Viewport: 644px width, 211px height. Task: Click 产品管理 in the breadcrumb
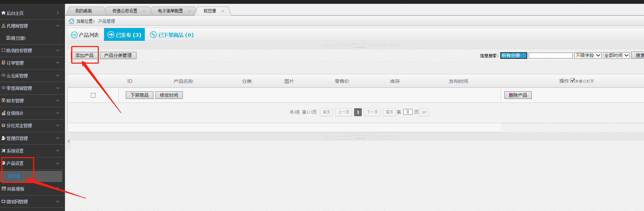coord(106,21)
